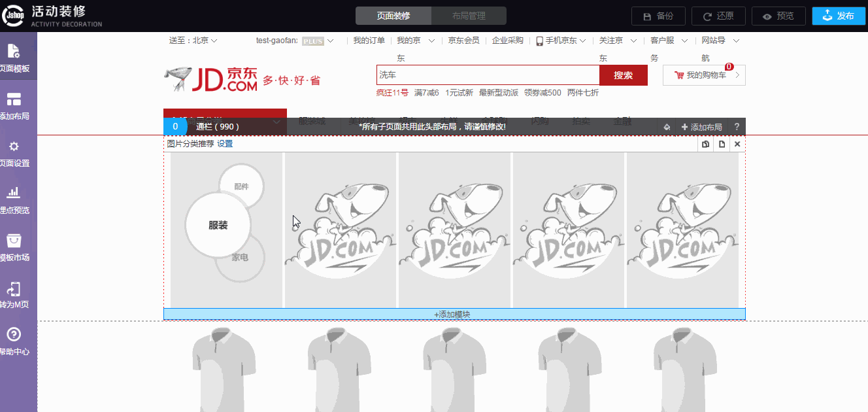Click the 还原 restore button
Image resolution: width=868 pixels, height=412 pixels.
[718, 16]
